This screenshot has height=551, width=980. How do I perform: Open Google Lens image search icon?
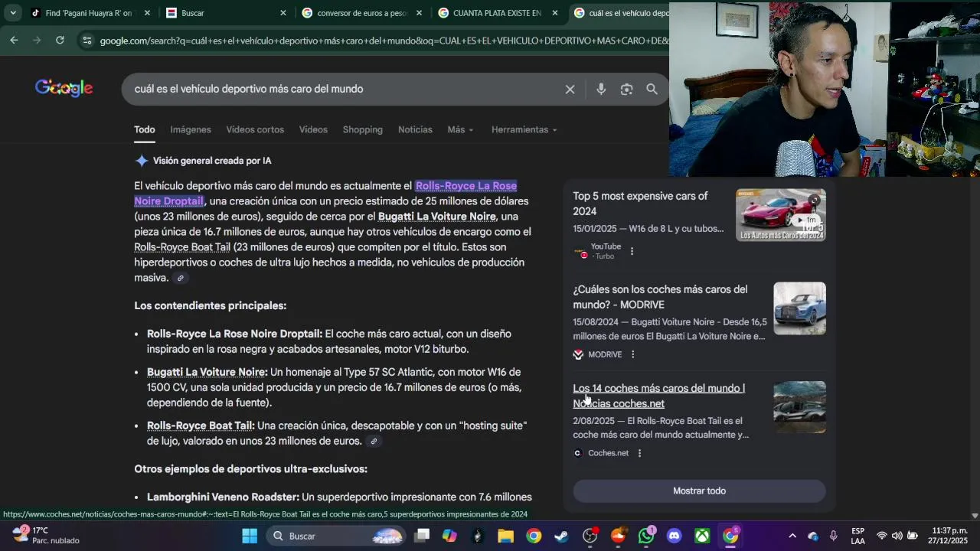626,90
